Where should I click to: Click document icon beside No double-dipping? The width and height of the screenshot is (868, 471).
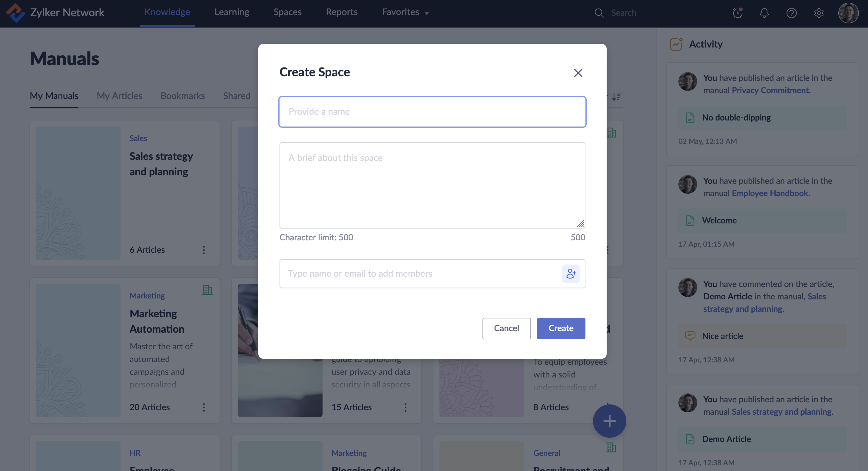[690, 117]
